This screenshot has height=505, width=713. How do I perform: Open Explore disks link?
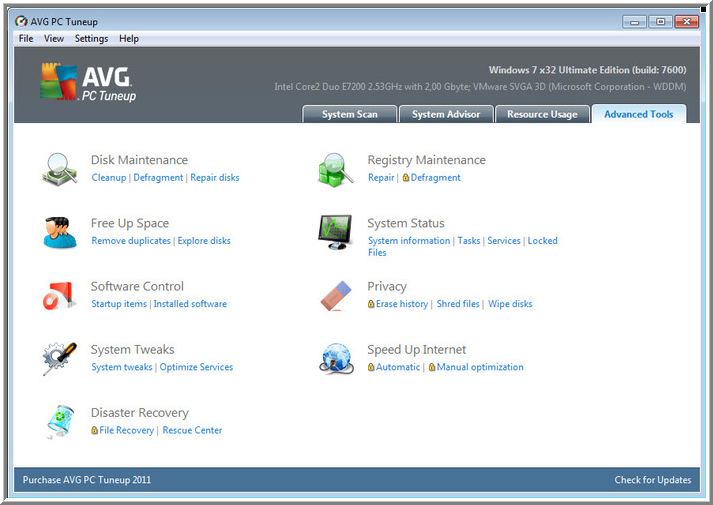[204, 241]
